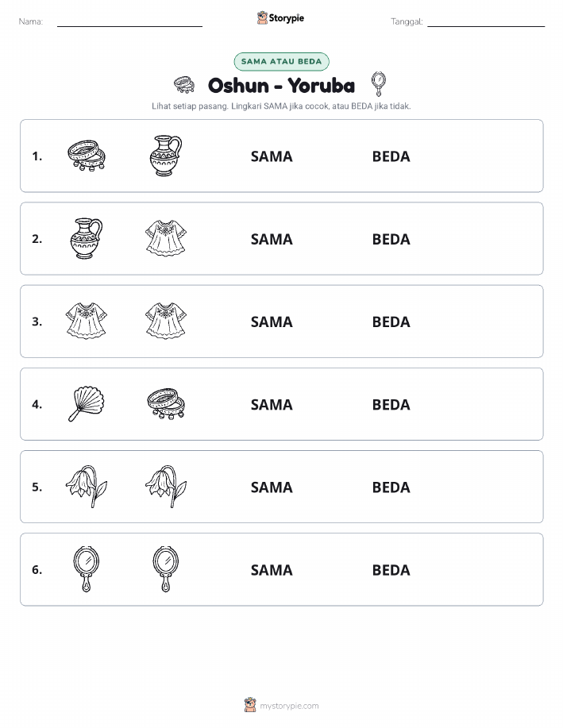The width and height of the screenshot is (563, 728).
Task: Click the bangles icon in row 1
Action: 87,156
